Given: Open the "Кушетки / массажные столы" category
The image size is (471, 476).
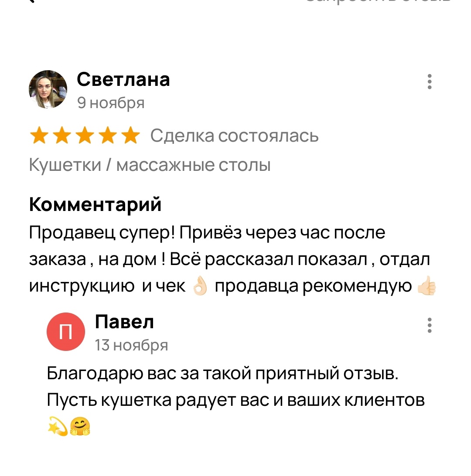Looking at the screenshot, I should [150, 166].
